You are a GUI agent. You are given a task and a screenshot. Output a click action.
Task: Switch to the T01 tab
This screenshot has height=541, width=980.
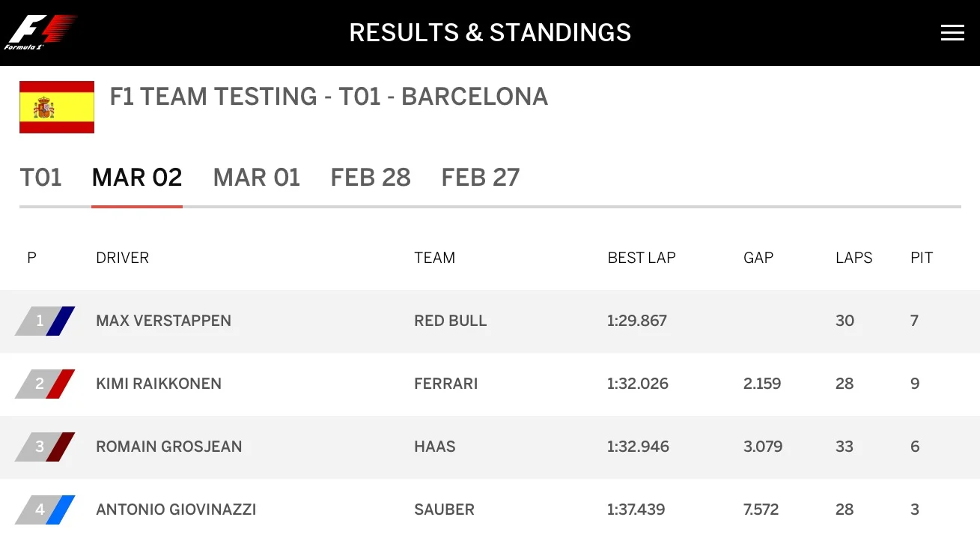(x=40, y=178)
